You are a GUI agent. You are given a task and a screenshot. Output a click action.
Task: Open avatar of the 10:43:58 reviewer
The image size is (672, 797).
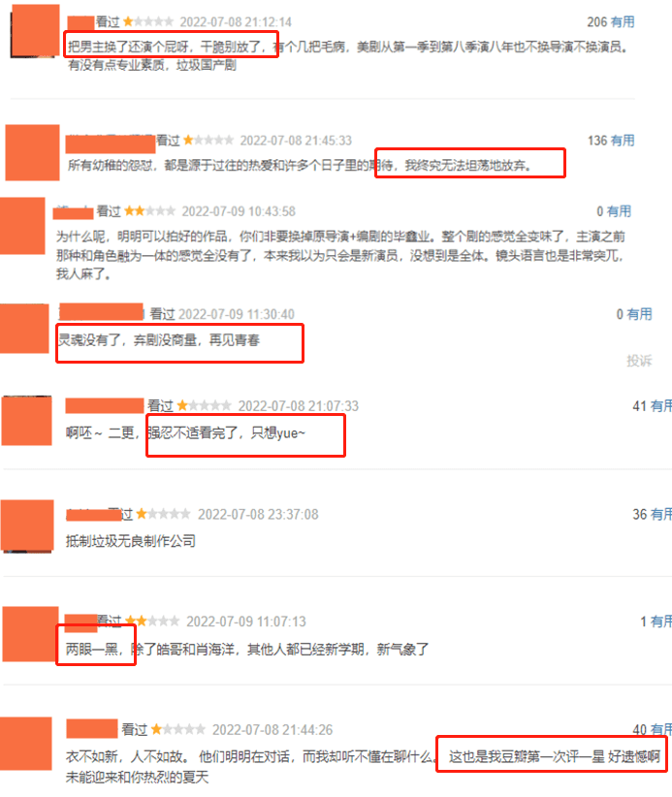(x=22, y=226)
